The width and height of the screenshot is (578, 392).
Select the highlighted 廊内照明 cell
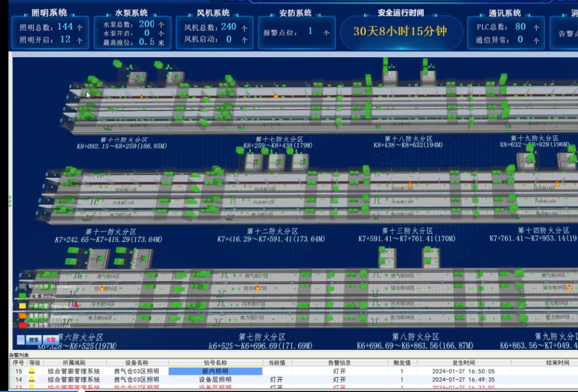[215, 371]
